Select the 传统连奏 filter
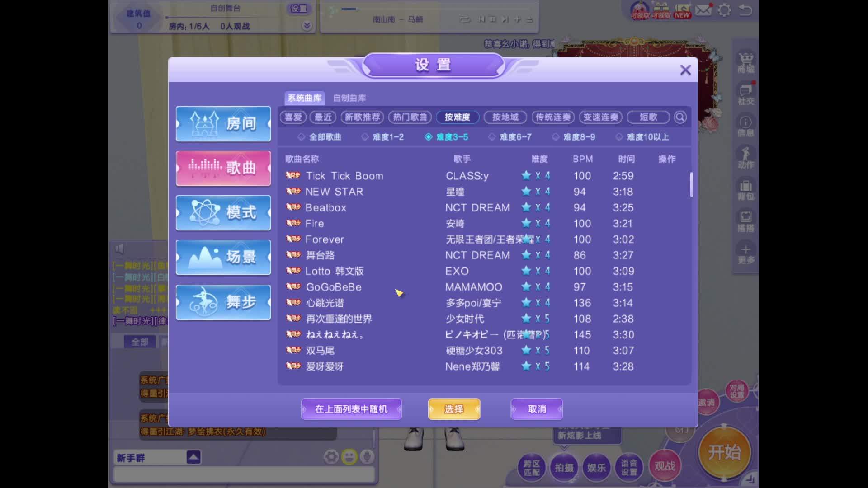 (553, 117)
